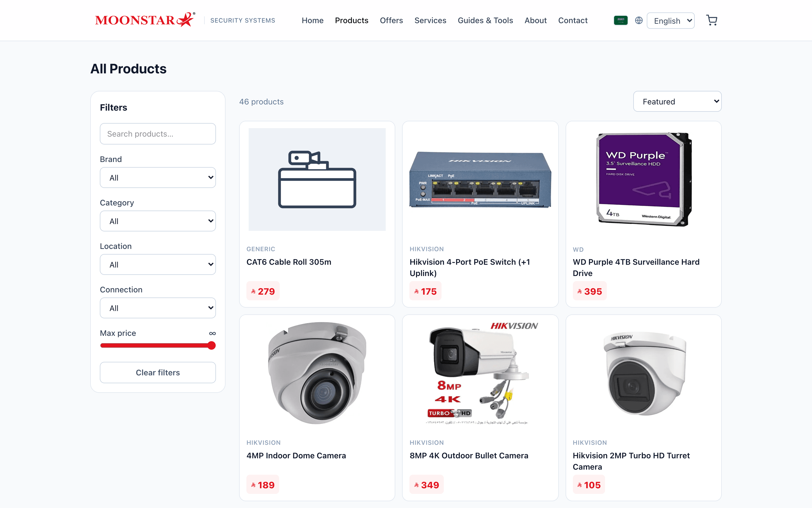The width and height of the screenshot is (812, 508).
Task: Click the WD brand label
Action: point(578,249)
